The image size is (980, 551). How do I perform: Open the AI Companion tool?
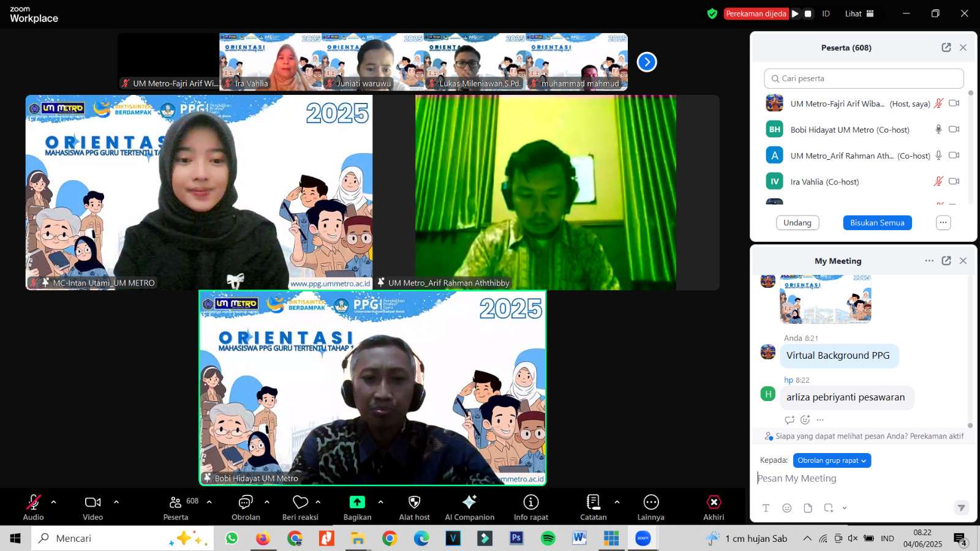469,503
